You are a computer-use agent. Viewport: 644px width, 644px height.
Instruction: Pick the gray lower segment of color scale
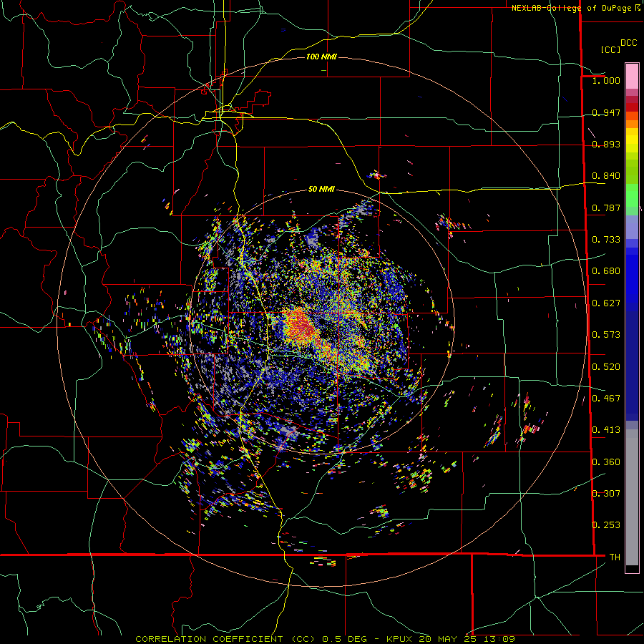632,497
